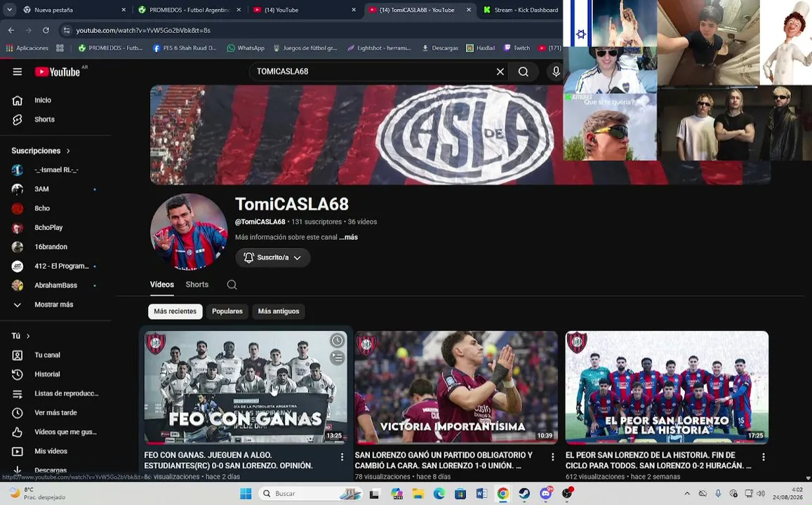The width and height of the screenshot is (812, 505).
Task: Close the TomiCASLA68 - YouTube tab
Action: (x=469, y=10)
